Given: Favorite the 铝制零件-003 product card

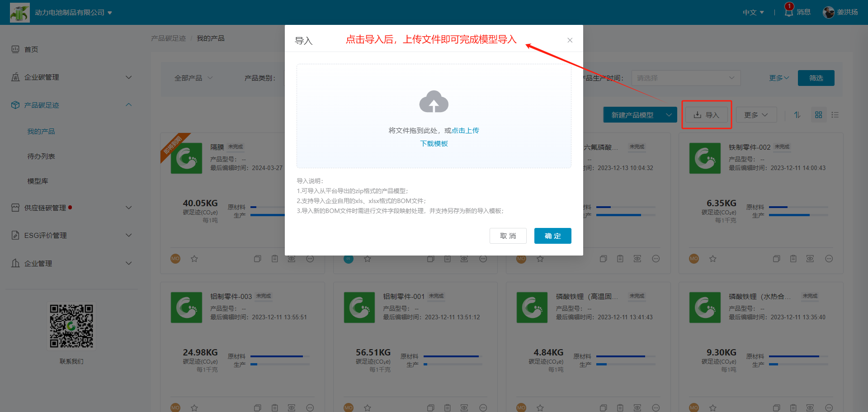Looking at the screenshot, I should click(x=194, y=407).
